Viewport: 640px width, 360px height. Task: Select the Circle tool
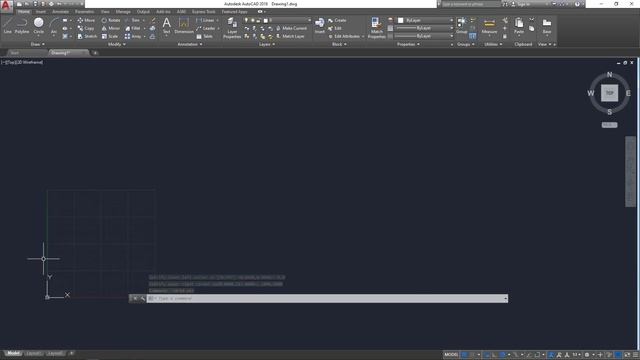click(x=38, y=25)
